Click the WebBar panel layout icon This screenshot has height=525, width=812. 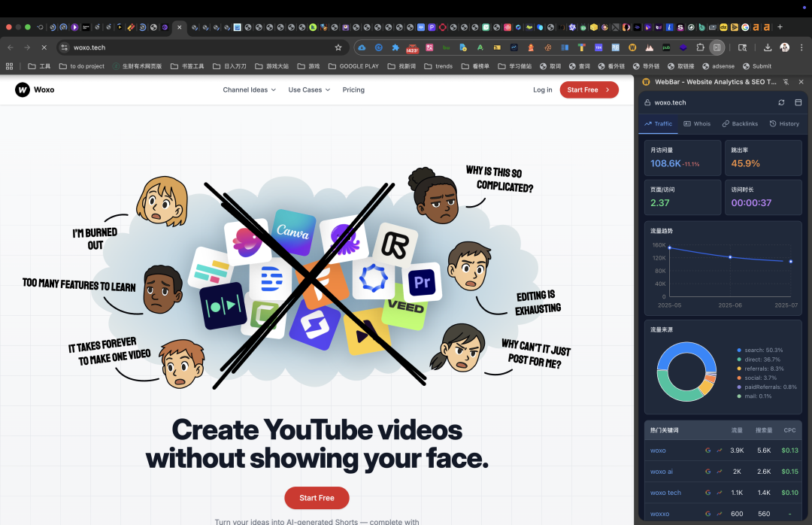tap(798, 102)
